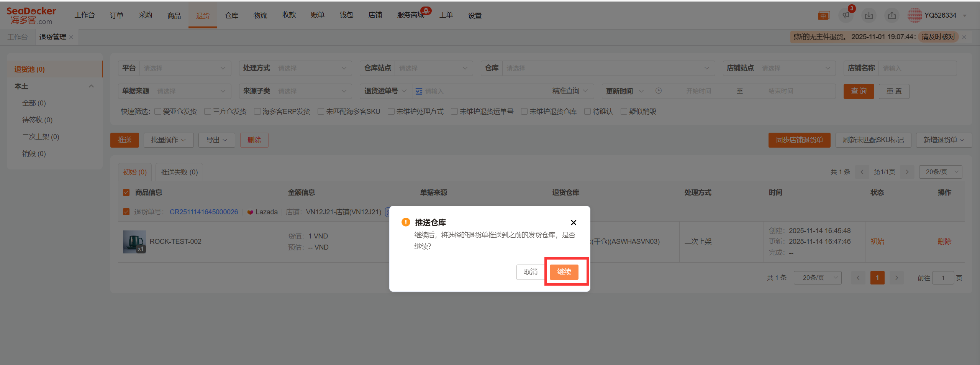
Task: Toggle the 爱亚仓发货 quick filter checkbox
Action: pos(158,112)
